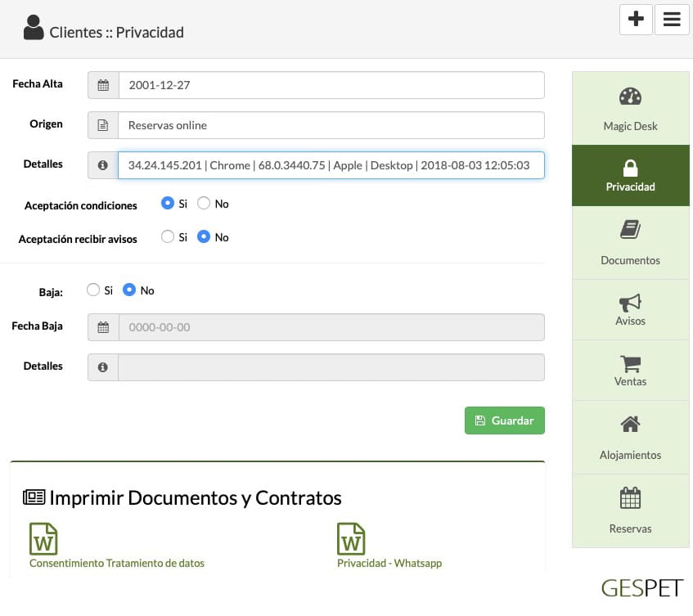
Task: Open Consentimiento Tratamiento de datos link
Action: tap(117, 564)
